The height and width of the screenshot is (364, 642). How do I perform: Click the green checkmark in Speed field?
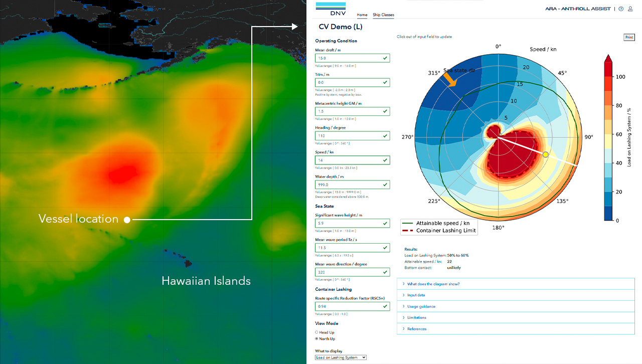(385, 160)
